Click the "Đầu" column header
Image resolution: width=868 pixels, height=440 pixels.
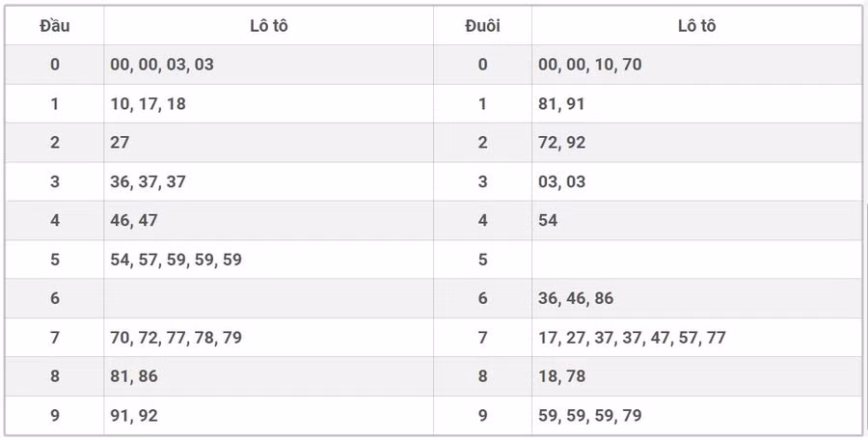54,26
